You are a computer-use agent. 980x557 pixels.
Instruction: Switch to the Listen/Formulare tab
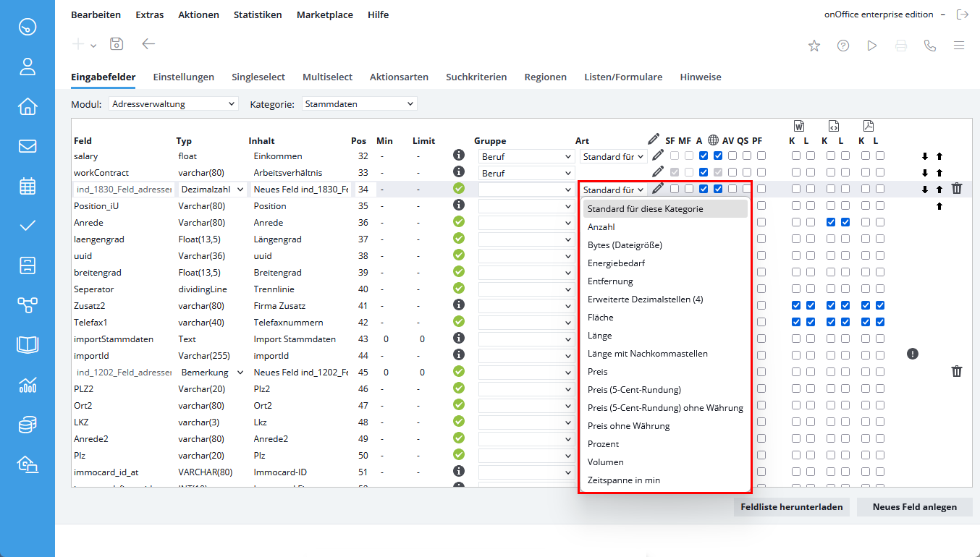point(623,77)
